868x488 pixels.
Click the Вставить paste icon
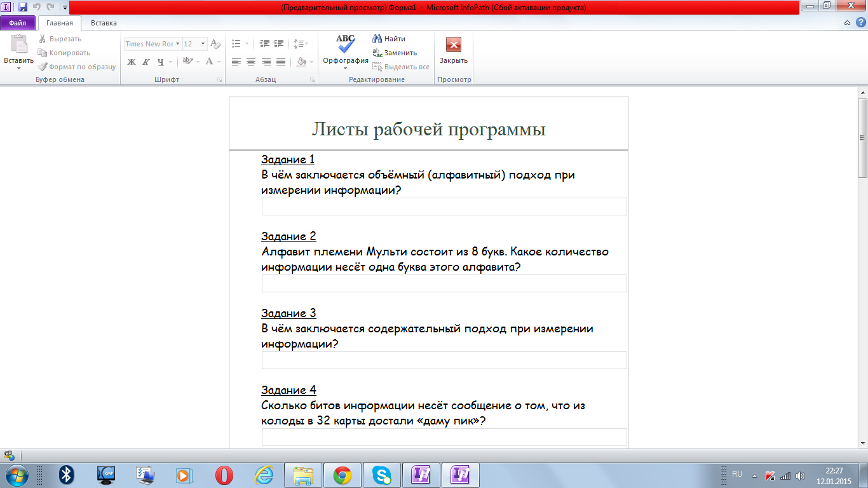coord(18,44)
